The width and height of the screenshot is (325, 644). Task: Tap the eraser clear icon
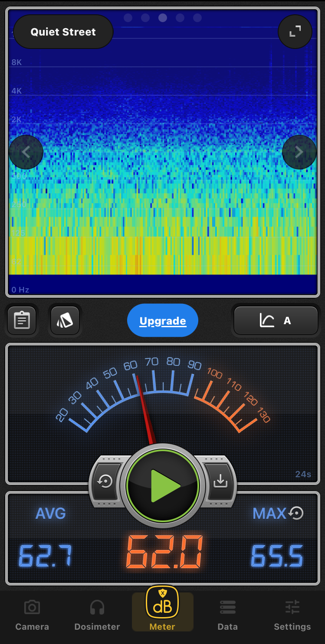(x=65, y=321)
